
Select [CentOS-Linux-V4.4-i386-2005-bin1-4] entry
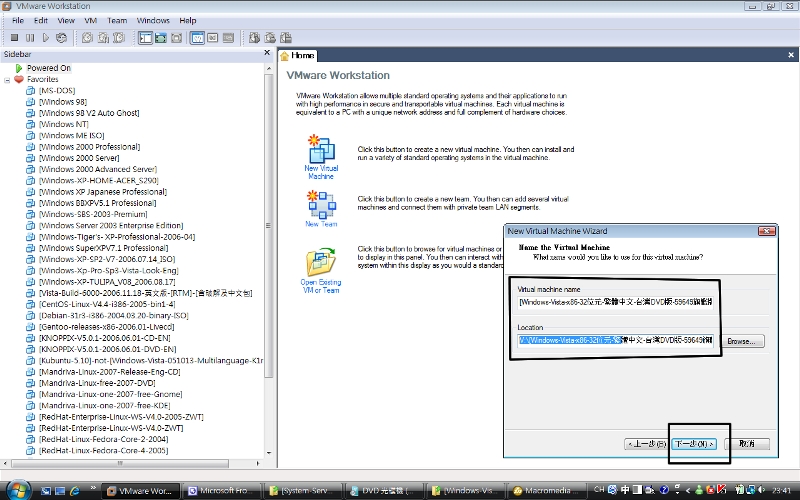107,304
